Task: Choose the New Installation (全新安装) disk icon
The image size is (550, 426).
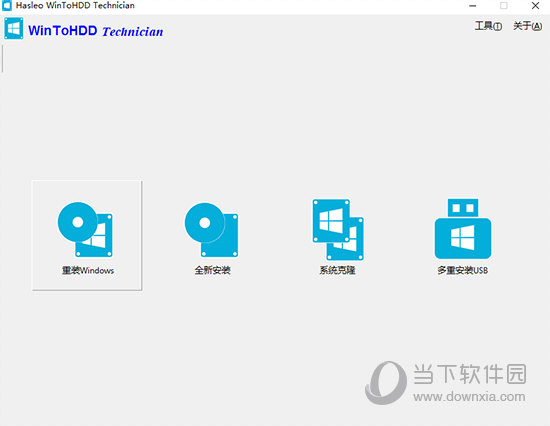Action: click(212, 230)
